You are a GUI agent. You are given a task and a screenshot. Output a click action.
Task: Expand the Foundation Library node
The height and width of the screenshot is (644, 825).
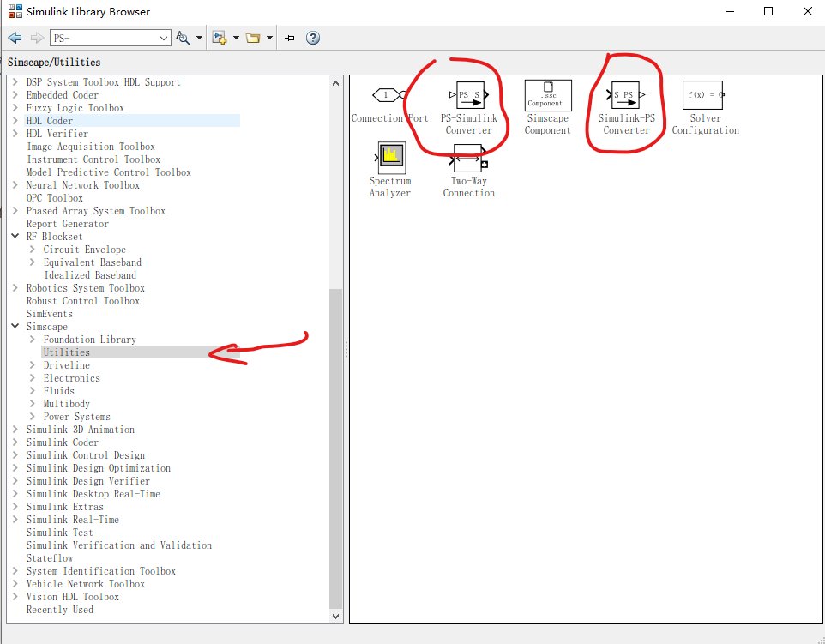click(x=32, y=340)
